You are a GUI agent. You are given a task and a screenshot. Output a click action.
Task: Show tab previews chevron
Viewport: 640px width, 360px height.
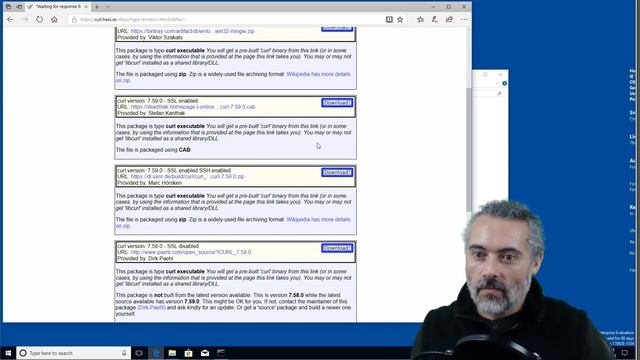point(108,7)
